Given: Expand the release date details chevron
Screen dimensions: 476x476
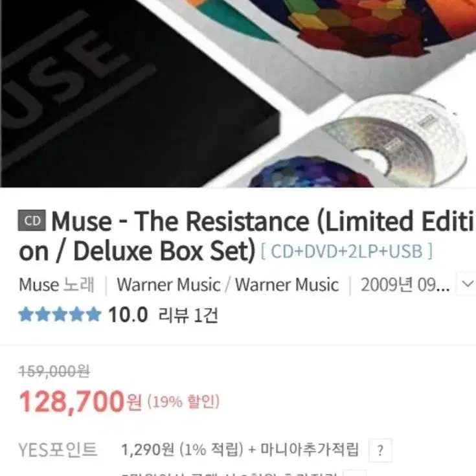Looking at the screenshot, I should 467,284.
